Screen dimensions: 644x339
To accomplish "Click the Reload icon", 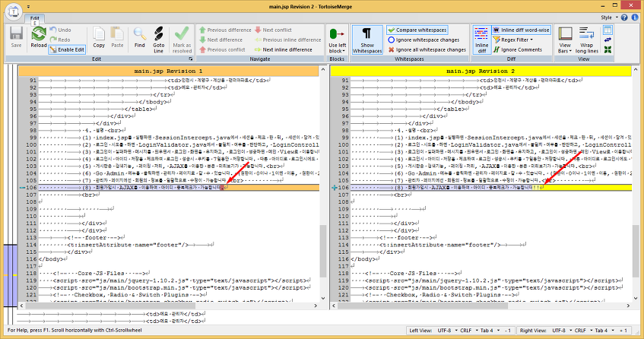I will (39, 34).
